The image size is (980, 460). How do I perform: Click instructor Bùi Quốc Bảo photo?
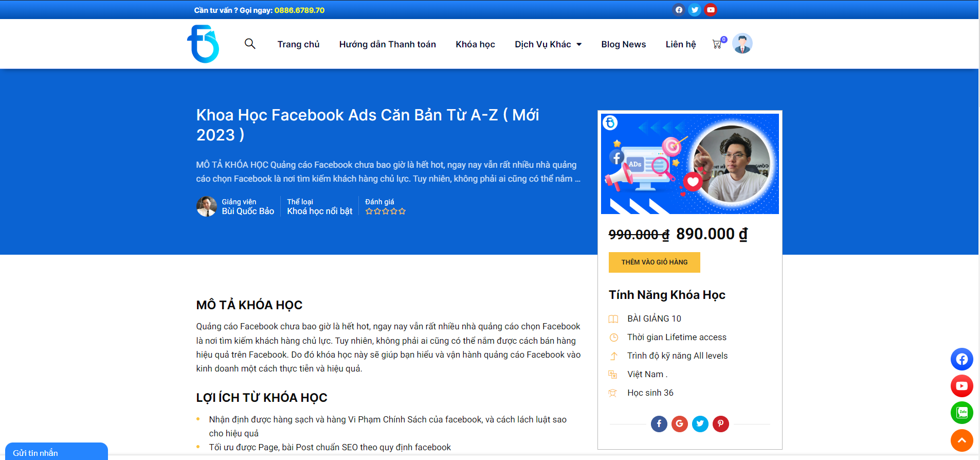coord(207,206)
